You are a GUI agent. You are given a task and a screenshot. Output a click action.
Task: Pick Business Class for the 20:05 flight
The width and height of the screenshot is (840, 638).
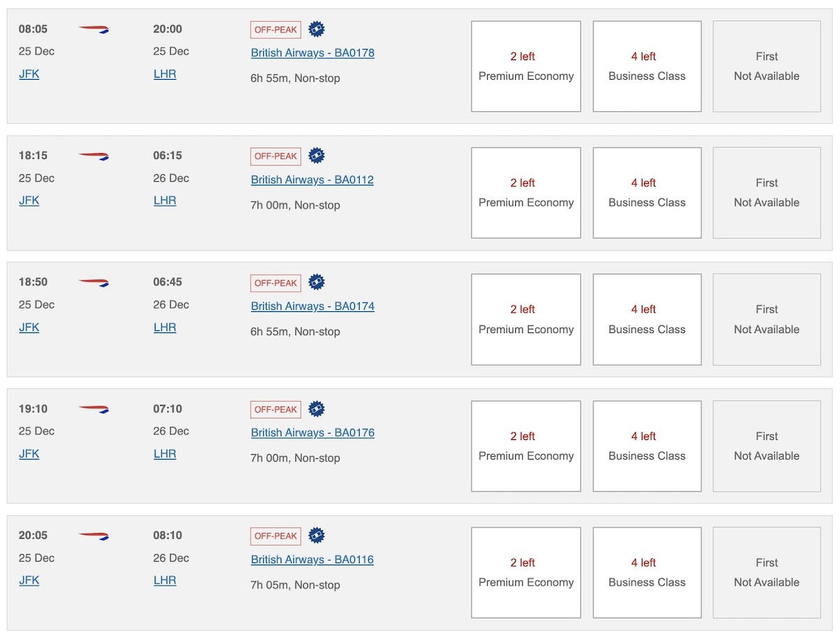tap(647, 573)
